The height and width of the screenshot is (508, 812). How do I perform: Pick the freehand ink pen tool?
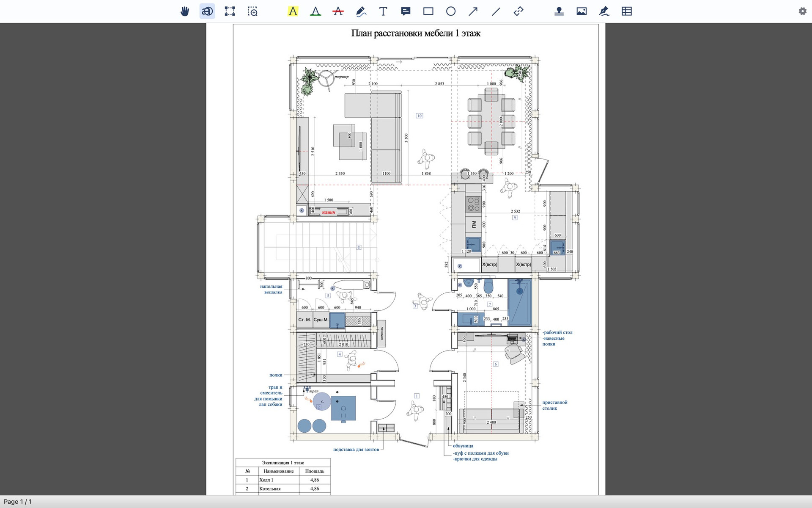[x=361, y=11]
